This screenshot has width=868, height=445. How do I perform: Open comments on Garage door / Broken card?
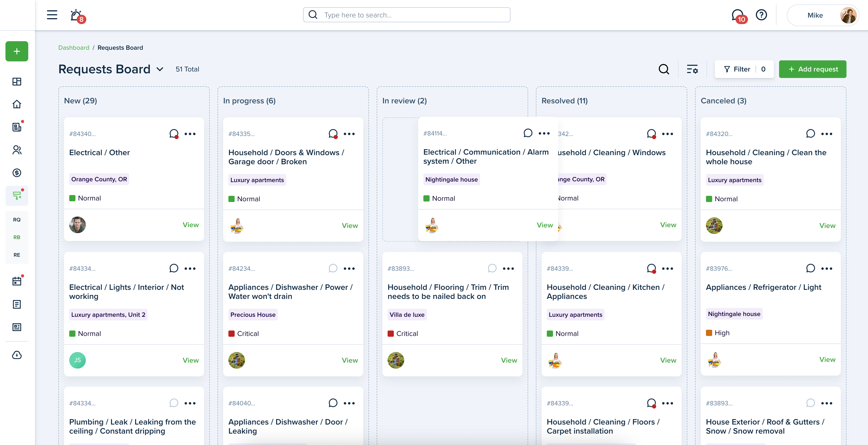(x=333, y=134)
